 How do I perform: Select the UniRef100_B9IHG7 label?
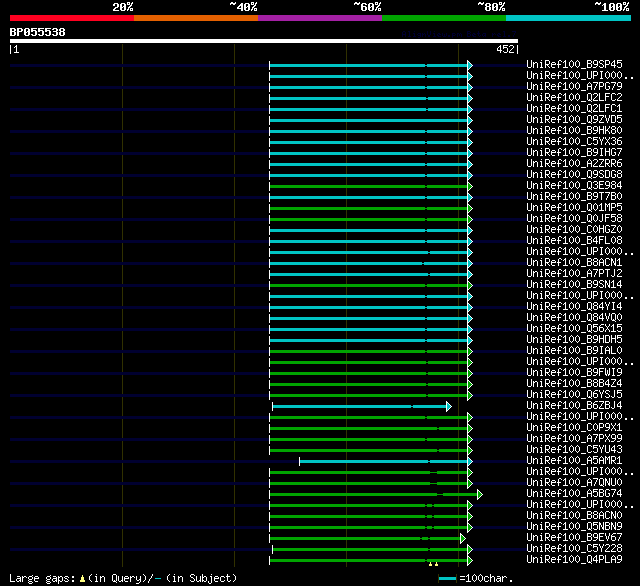pyautogui.click(x=574, y=153)
